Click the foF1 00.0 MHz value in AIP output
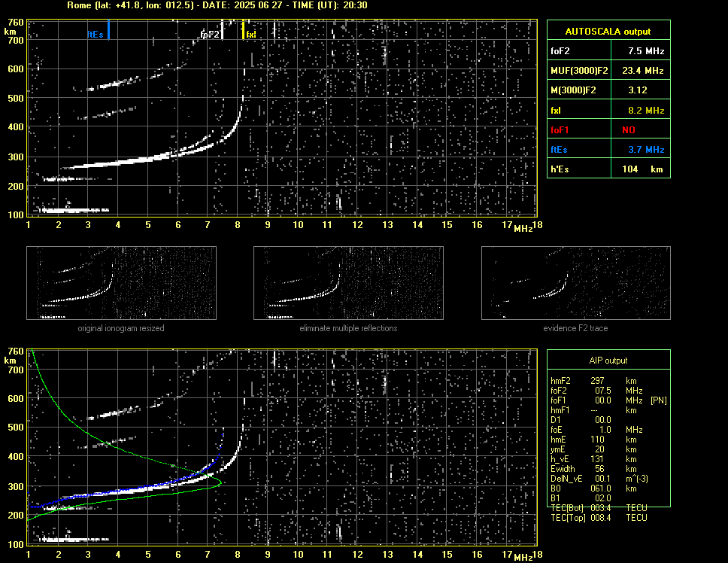Viewport: 728px width, 563px height. click(x=603, y=400)
